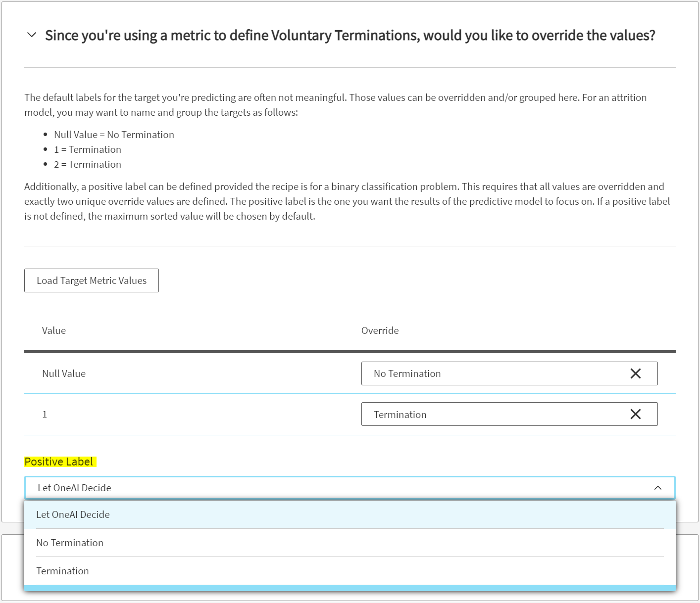Focus the override field for value 1
The height and width of the screenshot is (603, 700).
495,414
